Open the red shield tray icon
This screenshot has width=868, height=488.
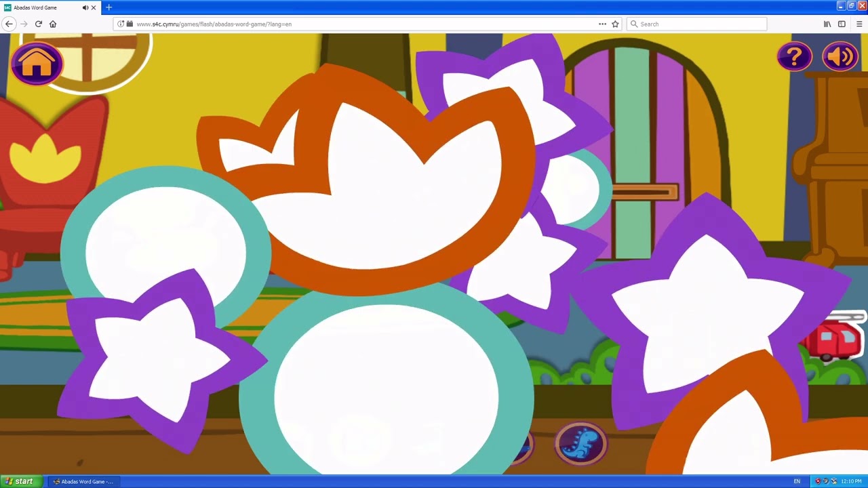[x=818, y=481]
